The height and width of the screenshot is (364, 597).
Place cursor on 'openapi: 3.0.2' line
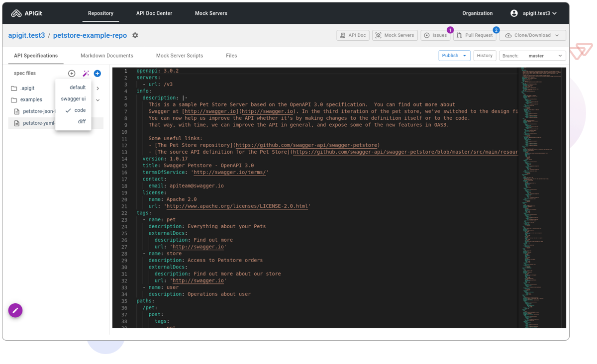pyautogui.click(x=158, y=71)
